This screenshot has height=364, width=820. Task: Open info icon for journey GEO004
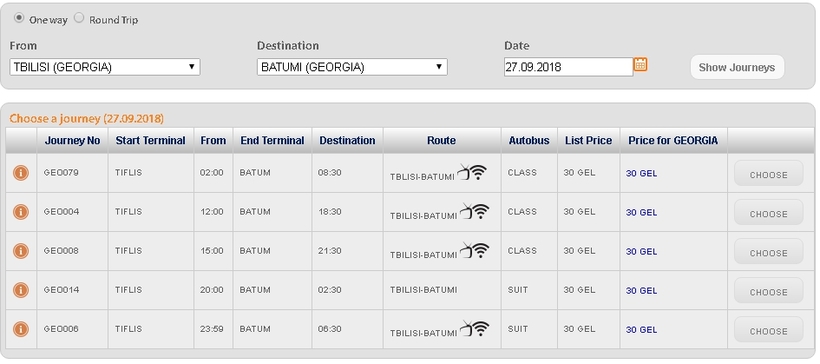click(20, 212)
